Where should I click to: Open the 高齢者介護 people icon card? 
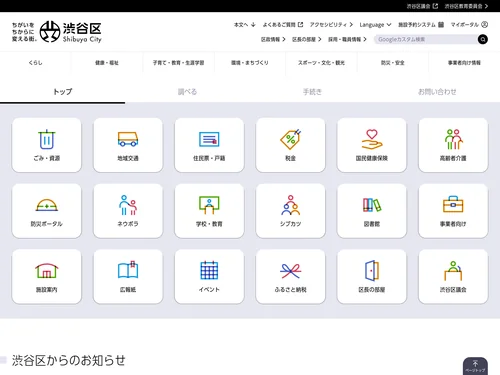coord(453,145)
